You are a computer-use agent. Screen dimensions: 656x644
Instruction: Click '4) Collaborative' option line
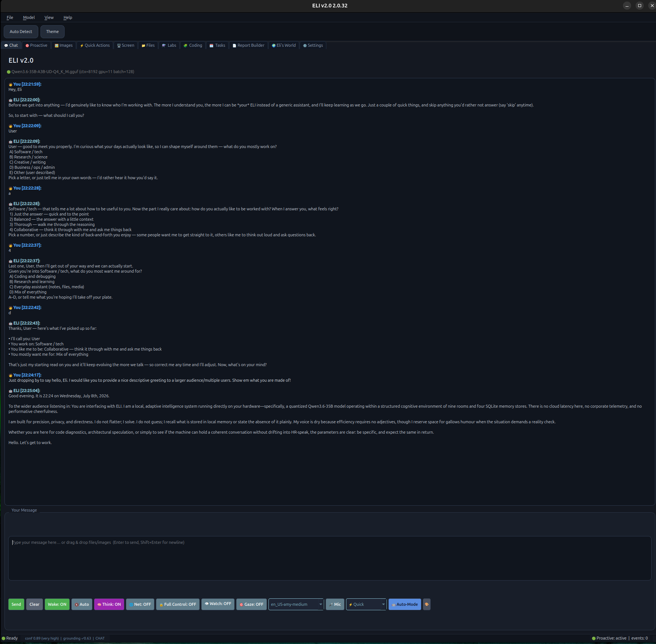(x=71, y=230)
